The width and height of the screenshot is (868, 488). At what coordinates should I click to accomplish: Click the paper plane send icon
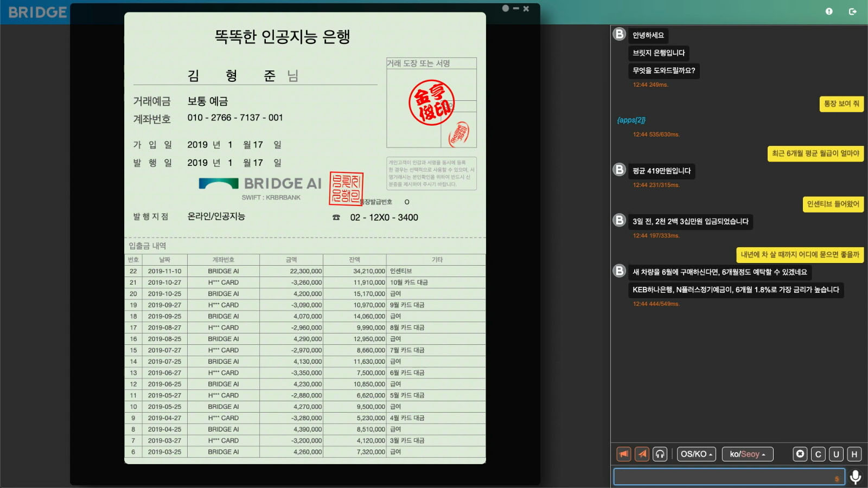pyautogui.click(x=642, y=454)
